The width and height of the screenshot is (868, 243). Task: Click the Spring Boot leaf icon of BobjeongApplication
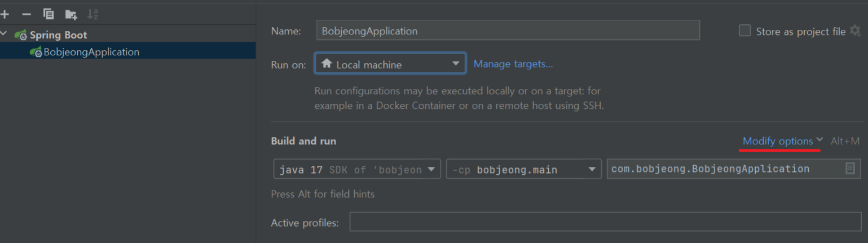click(x=36, y=52)
